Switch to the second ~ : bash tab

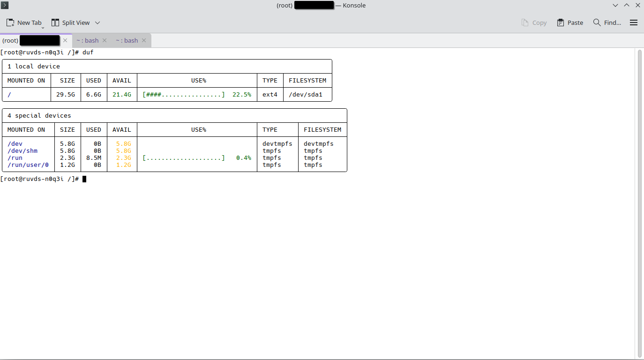pos(87,40)
